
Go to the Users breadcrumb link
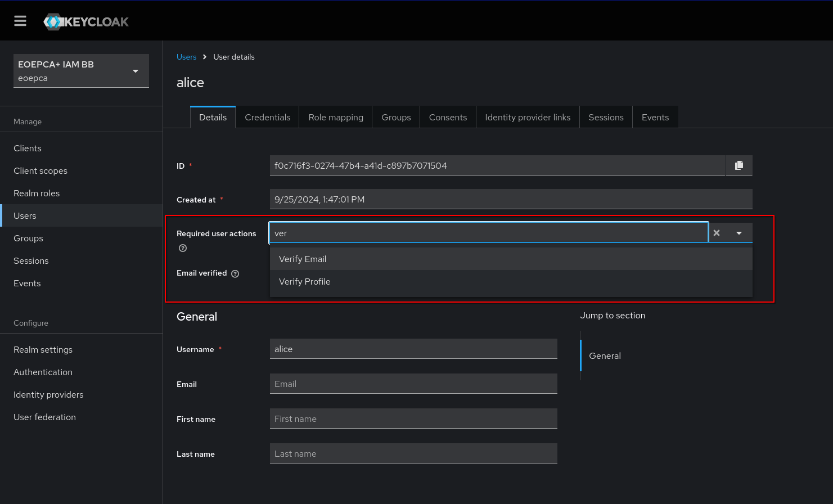(x=186, y=57)
